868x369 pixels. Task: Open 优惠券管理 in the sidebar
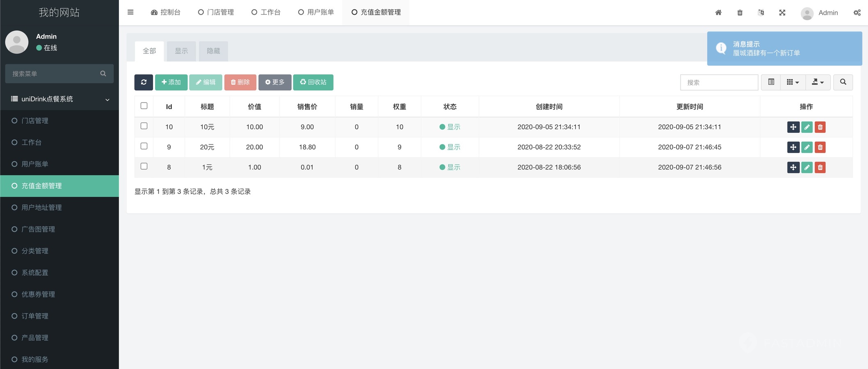[x=38, y=294]
